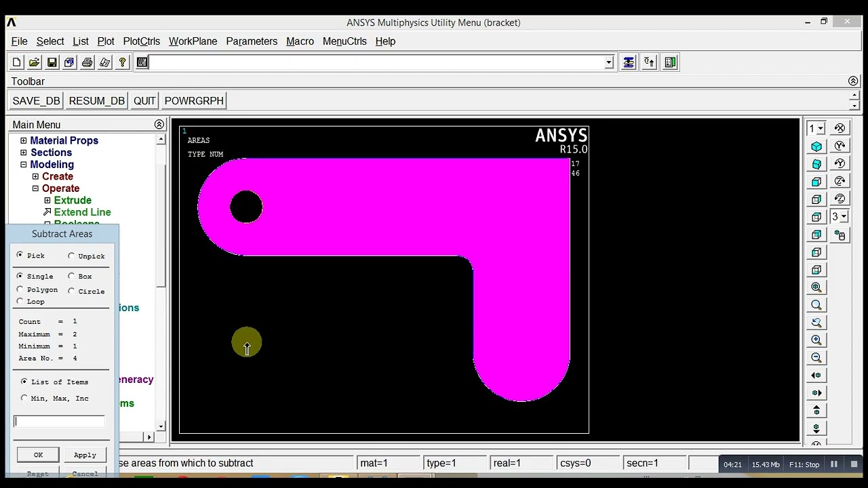Select the Min, Max, Inc option
Screen dimensions: 868x488
point(24,398)
